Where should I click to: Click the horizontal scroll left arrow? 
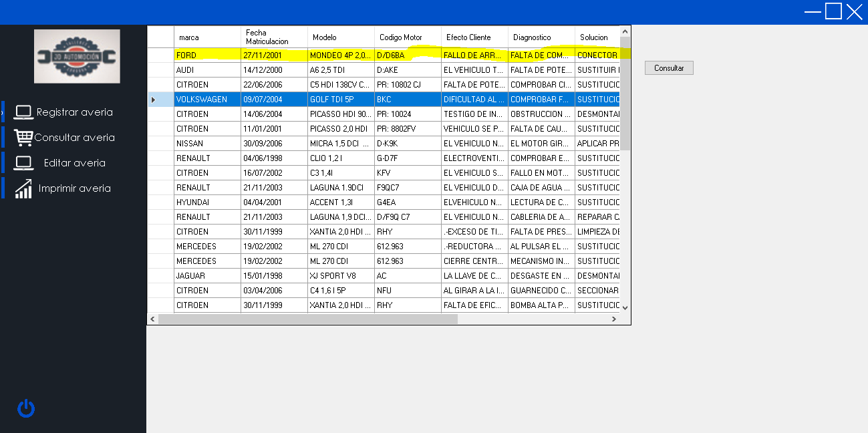[153, 319]
